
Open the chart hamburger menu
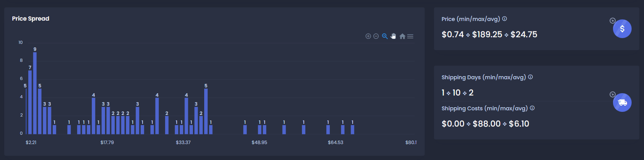point(410,36)
